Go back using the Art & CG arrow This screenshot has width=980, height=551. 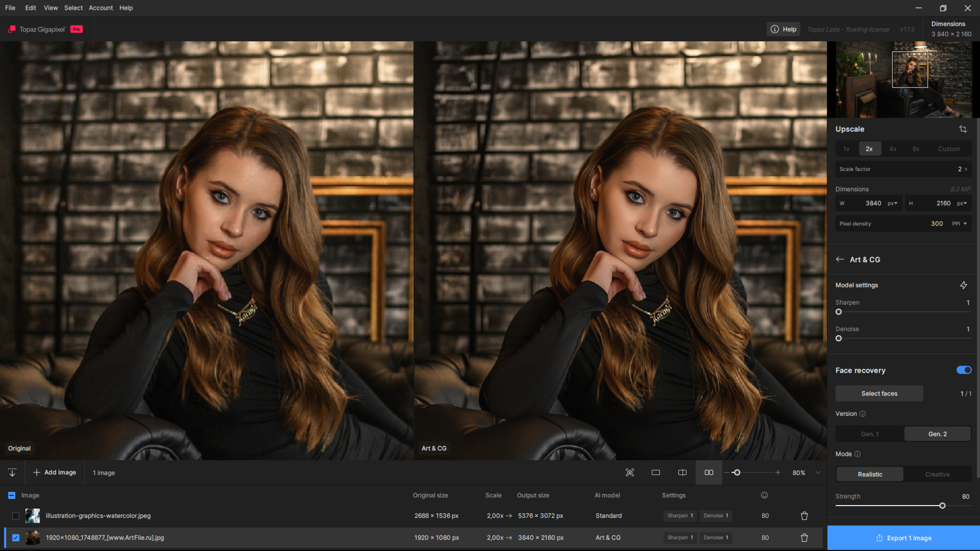click(x=839, y=260)
